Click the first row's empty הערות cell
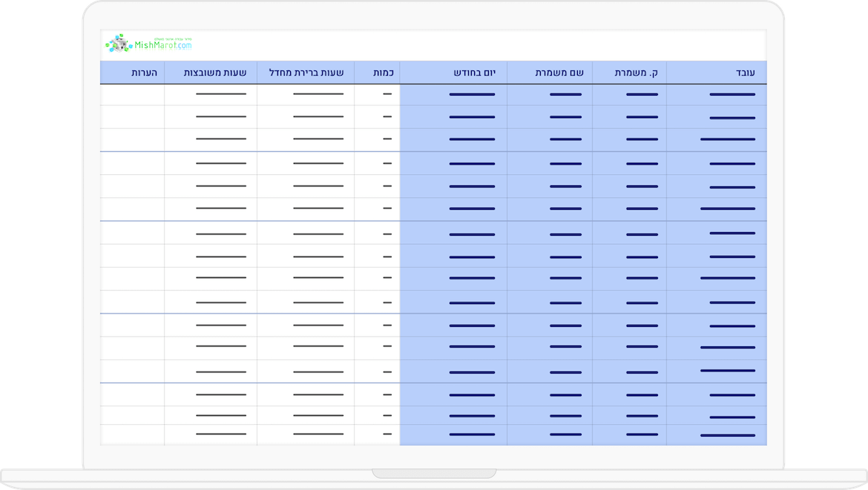 click(x=132, y=95)
